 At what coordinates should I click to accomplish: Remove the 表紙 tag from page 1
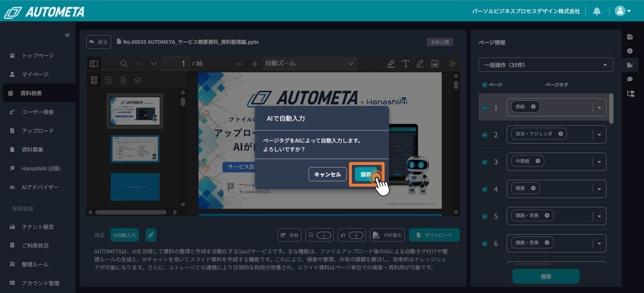click(x=533, y=107)
